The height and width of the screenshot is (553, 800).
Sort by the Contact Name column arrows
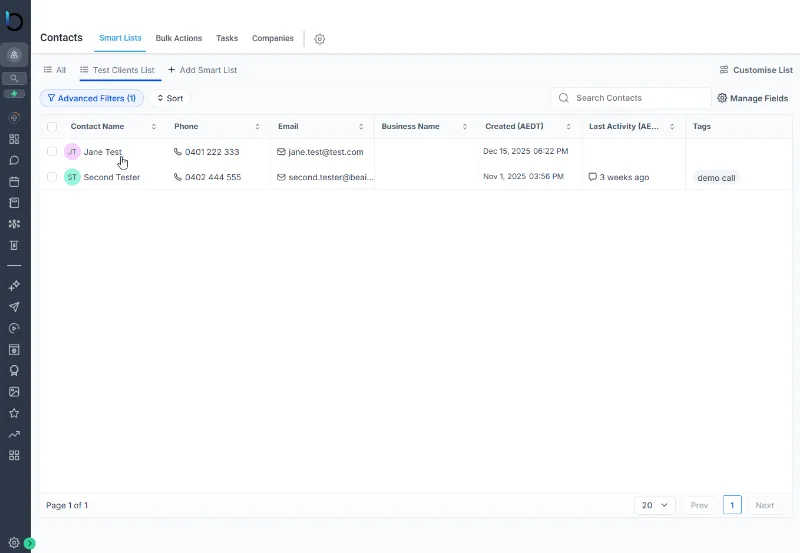click(154, 127)
